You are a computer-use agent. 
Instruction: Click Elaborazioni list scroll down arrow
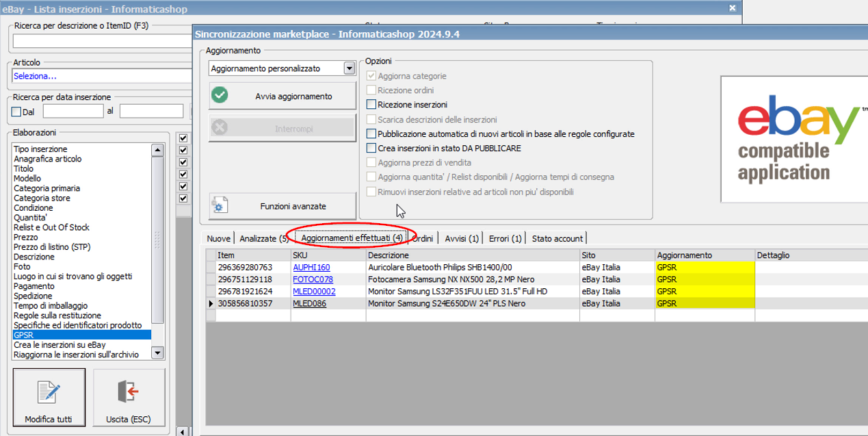[x=157, y=353]
